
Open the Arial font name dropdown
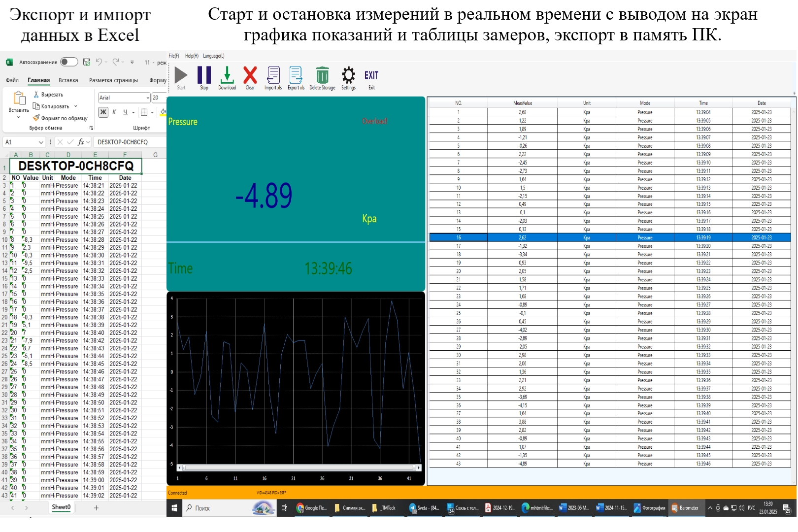point(147,98)
